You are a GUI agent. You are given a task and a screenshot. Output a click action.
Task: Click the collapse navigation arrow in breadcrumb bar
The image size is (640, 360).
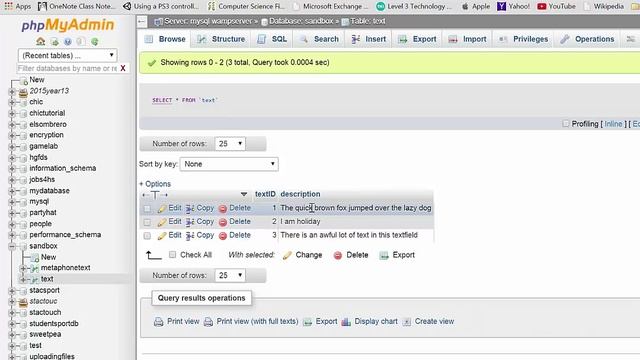click(x=142, y=21)
